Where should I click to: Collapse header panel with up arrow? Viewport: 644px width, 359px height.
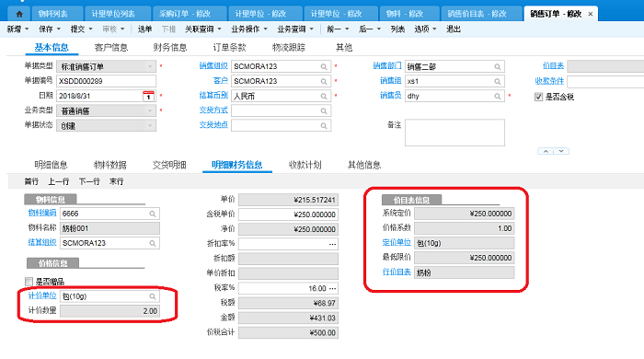point(546,151)
